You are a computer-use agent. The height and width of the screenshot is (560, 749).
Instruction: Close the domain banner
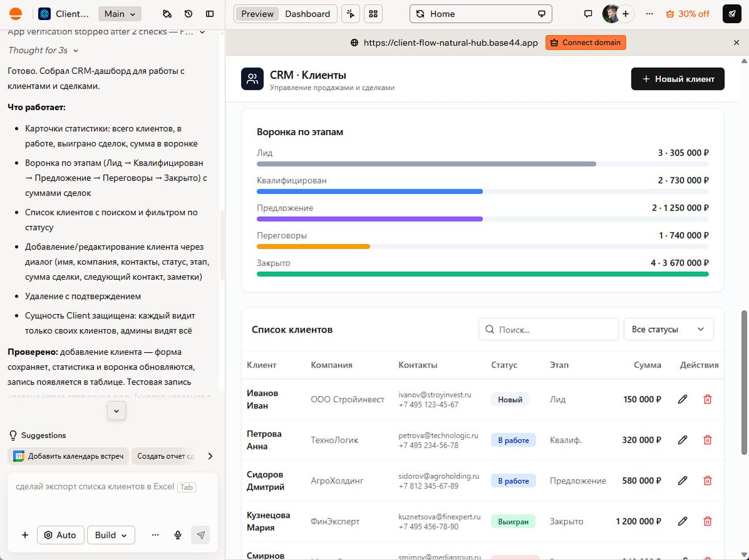click(736, 43)
